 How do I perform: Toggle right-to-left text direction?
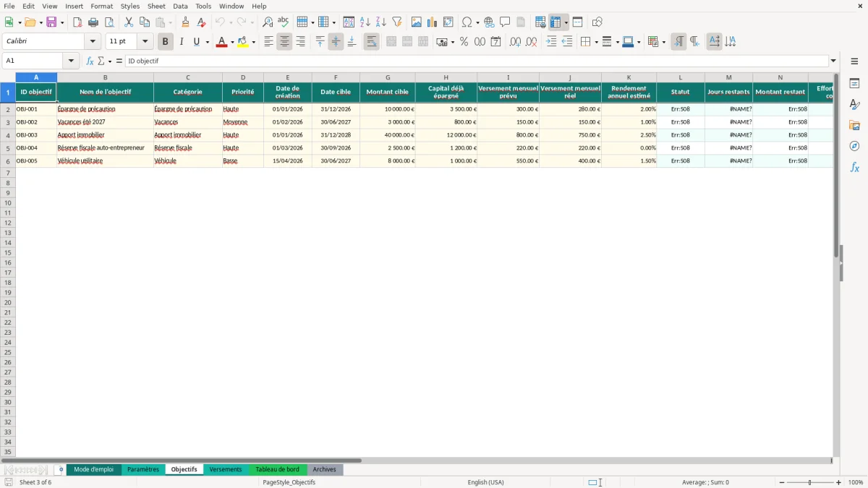point(694,42)
